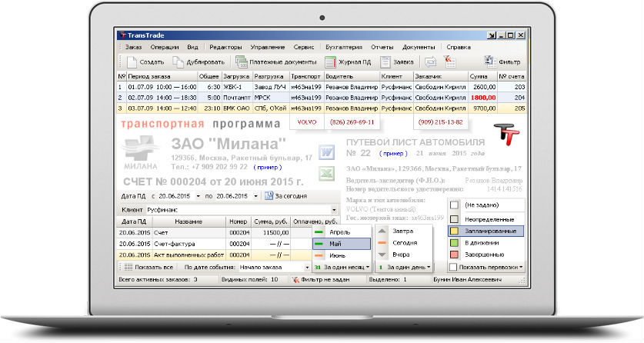644x343 pixels.
Task: Open the Документы menu
Action: pyautogui.click(x=418, y=47)
